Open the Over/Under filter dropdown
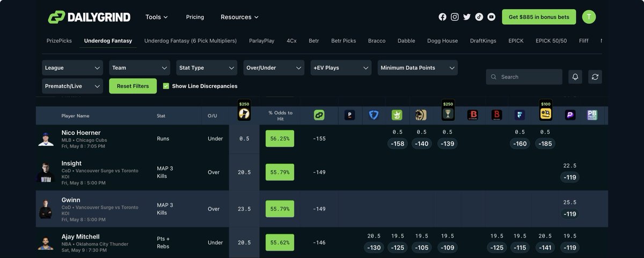The image size is (644, 258). tap(274, 68)
